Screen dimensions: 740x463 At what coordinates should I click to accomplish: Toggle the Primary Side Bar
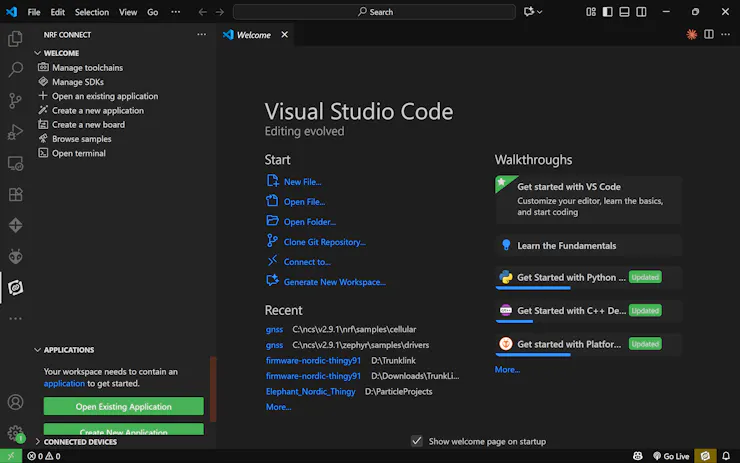(x=608, y=12)
